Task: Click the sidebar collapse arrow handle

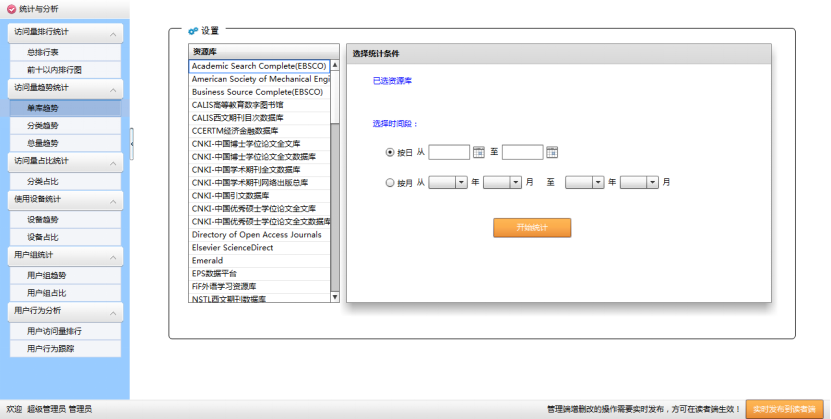Action: click(132, 144)
